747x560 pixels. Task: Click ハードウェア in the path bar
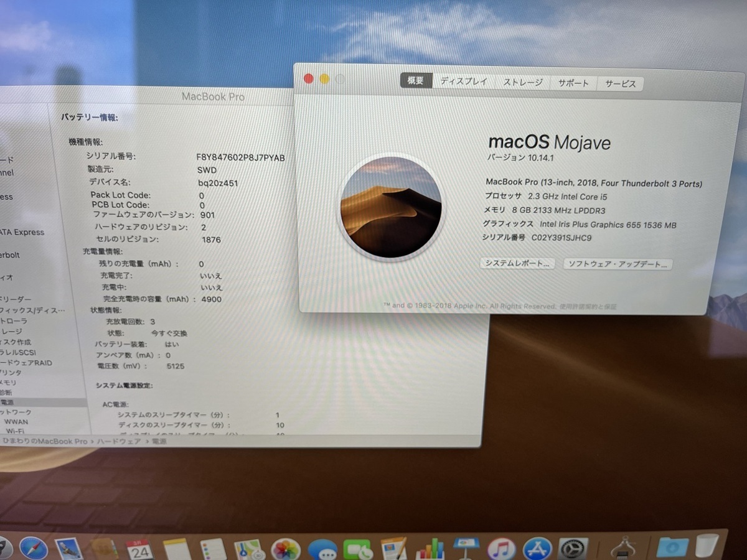(119, 441)
